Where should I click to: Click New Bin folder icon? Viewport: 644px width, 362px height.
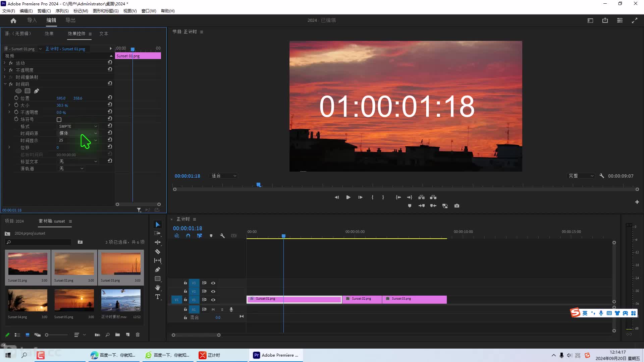click(x=117, y=335)
